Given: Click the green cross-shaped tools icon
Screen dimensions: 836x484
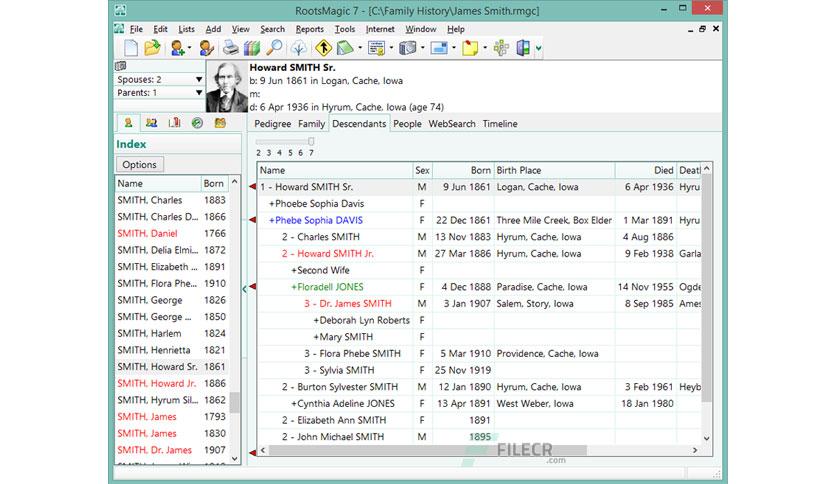Looking at the screenshot, I should tap(501, 48).
